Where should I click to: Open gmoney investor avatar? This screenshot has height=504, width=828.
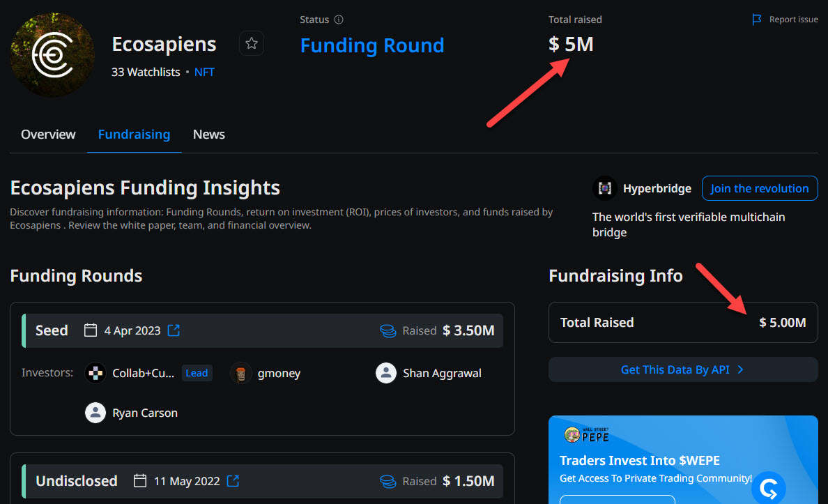click(240, 373)
